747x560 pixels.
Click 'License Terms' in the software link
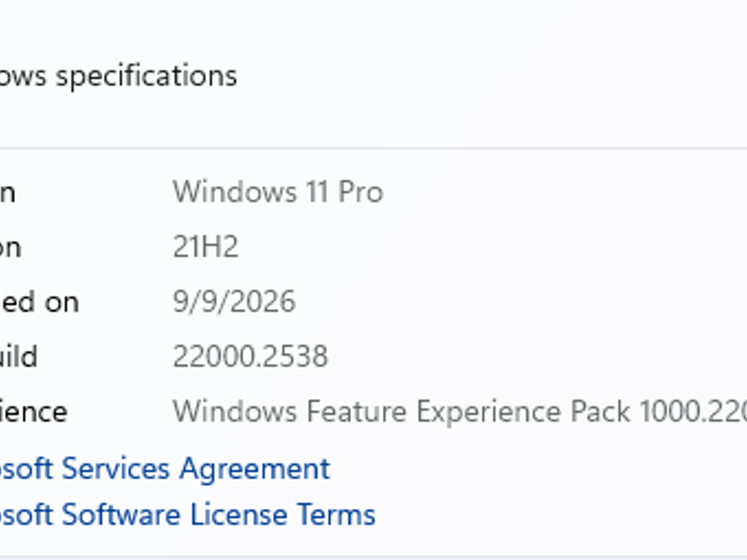click(x=283, y=514)
